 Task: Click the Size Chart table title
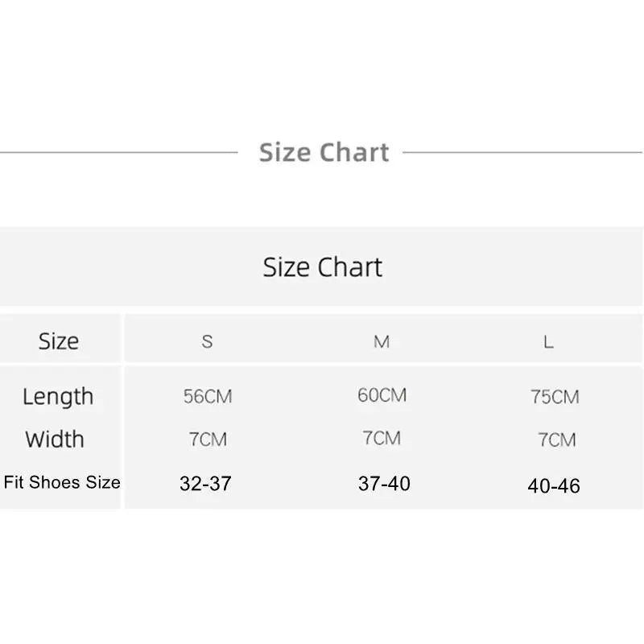pyautogui.click(x=322, y=267)
